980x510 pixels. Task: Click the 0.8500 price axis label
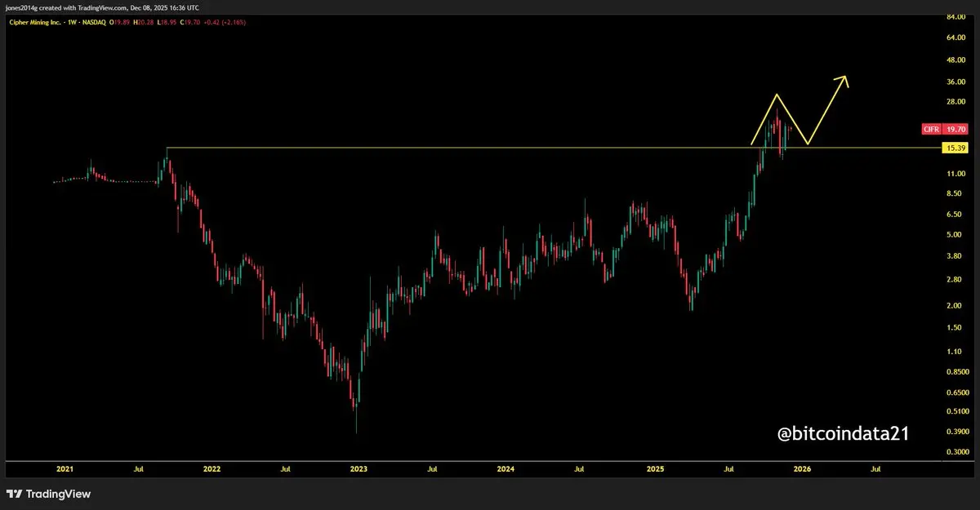956,372
